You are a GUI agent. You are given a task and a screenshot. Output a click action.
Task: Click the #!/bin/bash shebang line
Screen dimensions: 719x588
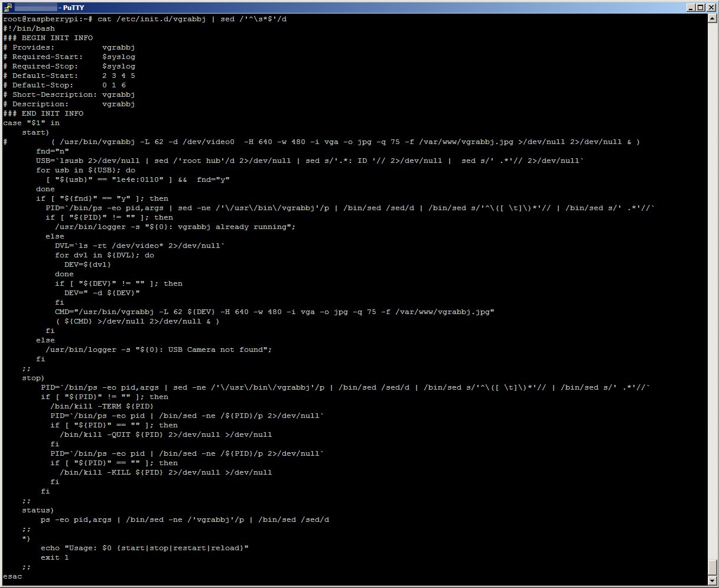coord(29,28)
